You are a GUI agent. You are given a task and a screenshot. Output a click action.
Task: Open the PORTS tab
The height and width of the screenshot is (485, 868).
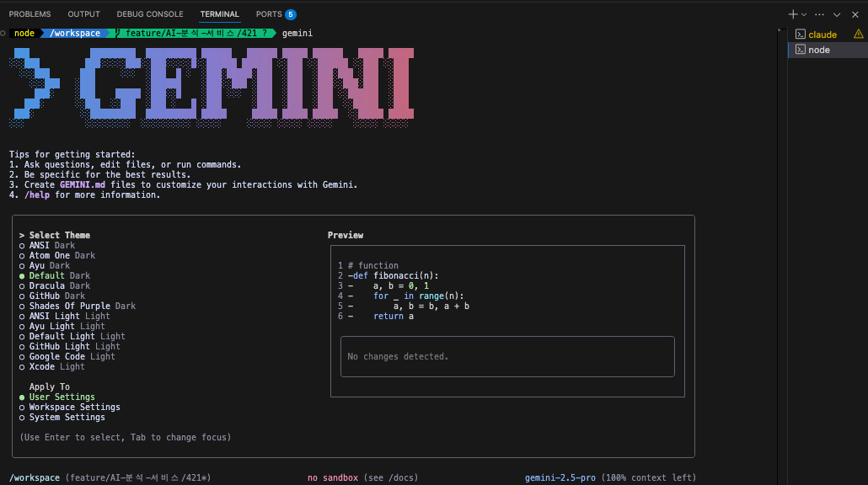coord(269,14)
